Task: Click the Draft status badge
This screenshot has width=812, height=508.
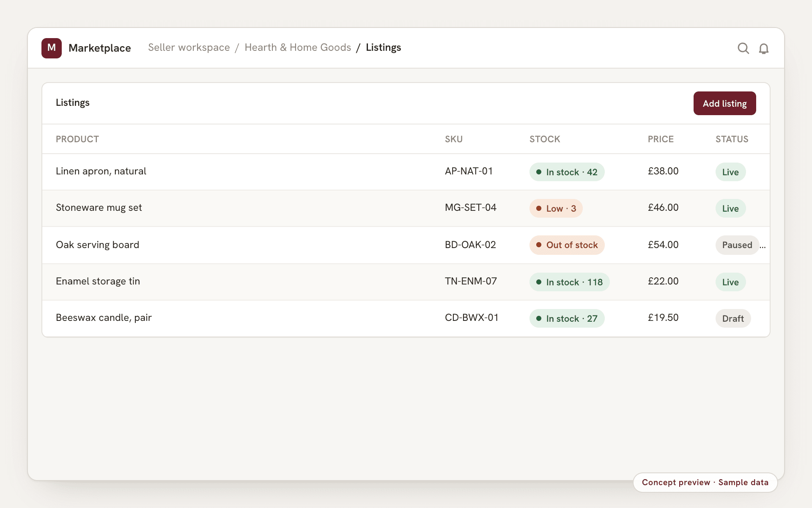Action: (x=733, y=318)
